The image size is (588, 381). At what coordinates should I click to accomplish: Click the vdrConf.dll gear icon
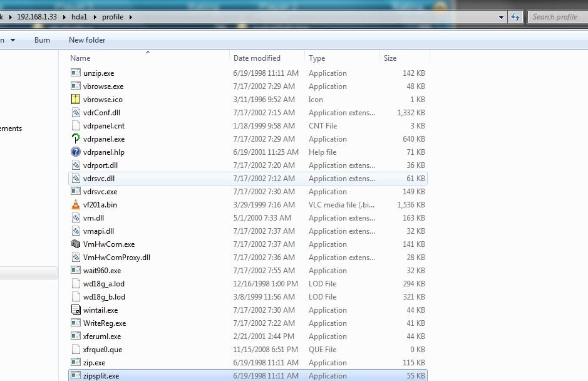76,113
